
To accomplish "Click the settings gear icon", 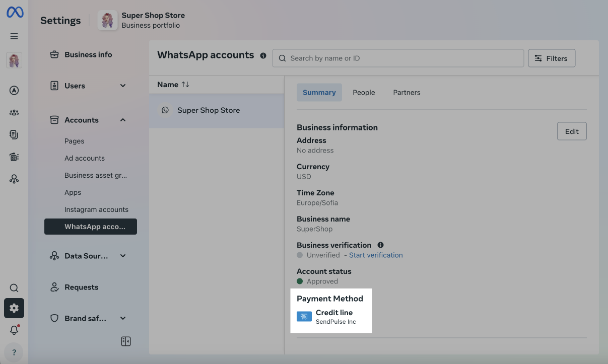I will click(14, 308).
